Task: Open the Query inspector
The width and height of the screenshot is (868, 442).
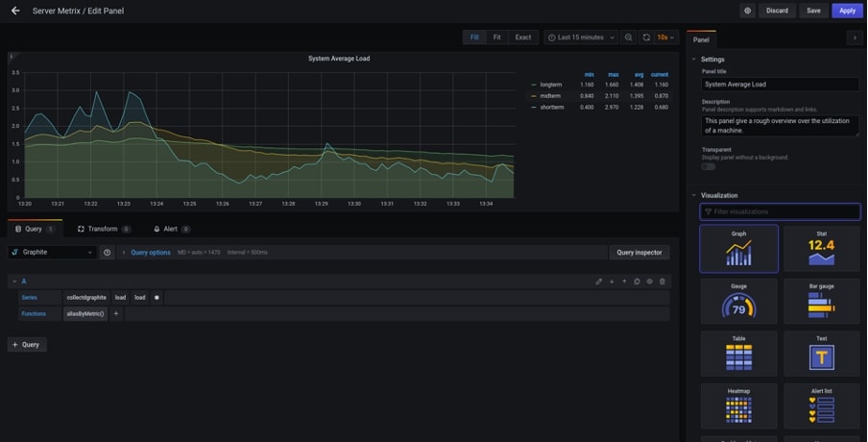Action: point(639,253)
